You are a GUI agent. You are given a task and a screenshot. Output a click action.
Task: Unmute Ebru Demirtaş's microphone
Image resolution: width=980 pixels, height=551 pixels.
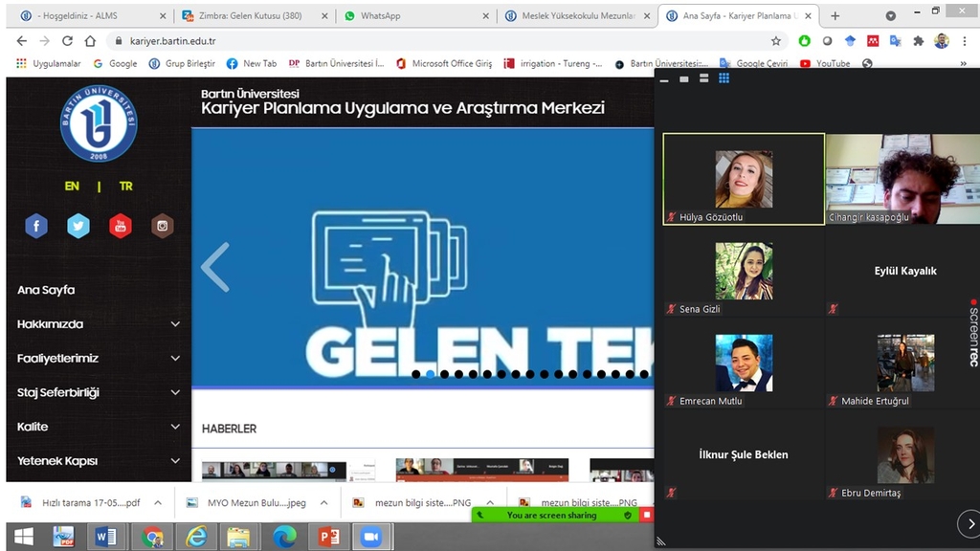[833, 494]
